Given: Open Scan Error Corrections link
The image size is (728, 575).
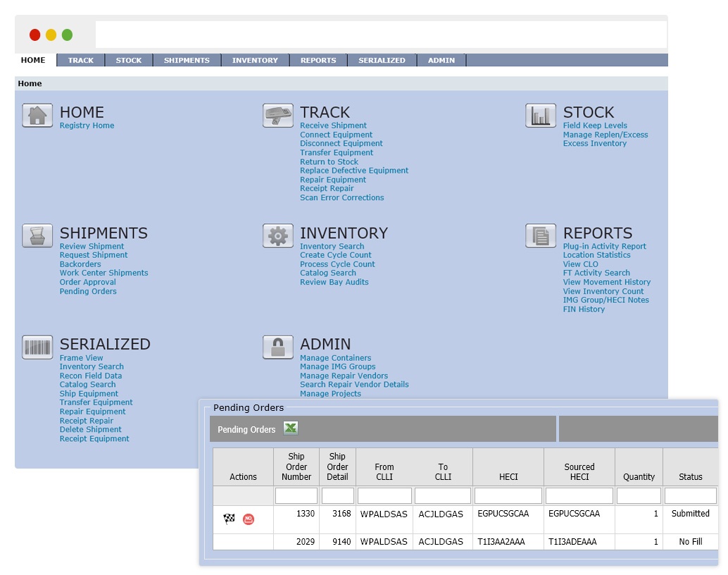Looking at the screenshot, I should [341, 197].
